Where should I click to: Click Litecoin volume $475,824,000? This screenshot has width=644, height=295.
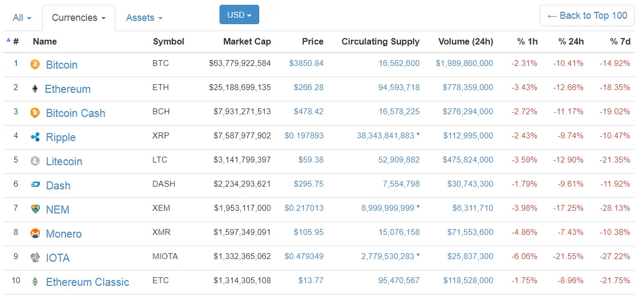[468, 160]
